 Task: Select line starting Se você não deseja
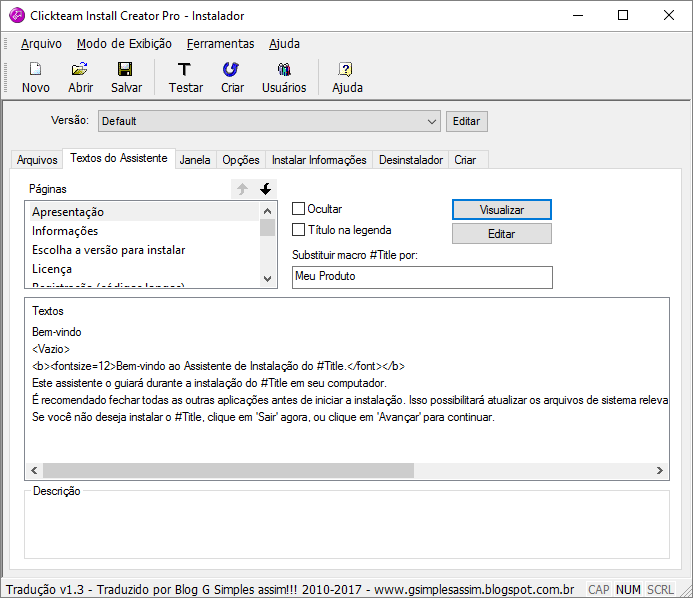pos(263,417)
